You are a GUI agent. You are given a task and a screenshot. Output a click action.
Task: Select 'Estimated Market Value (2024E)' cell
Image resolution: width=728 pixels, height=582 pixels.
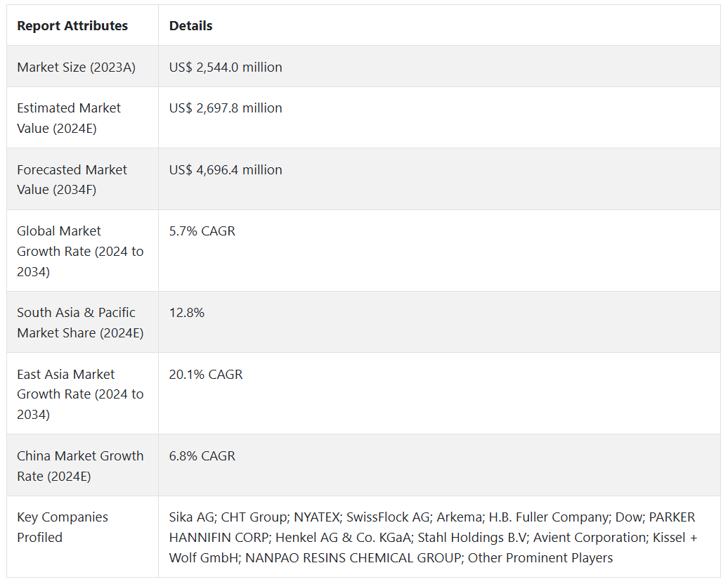69,118
